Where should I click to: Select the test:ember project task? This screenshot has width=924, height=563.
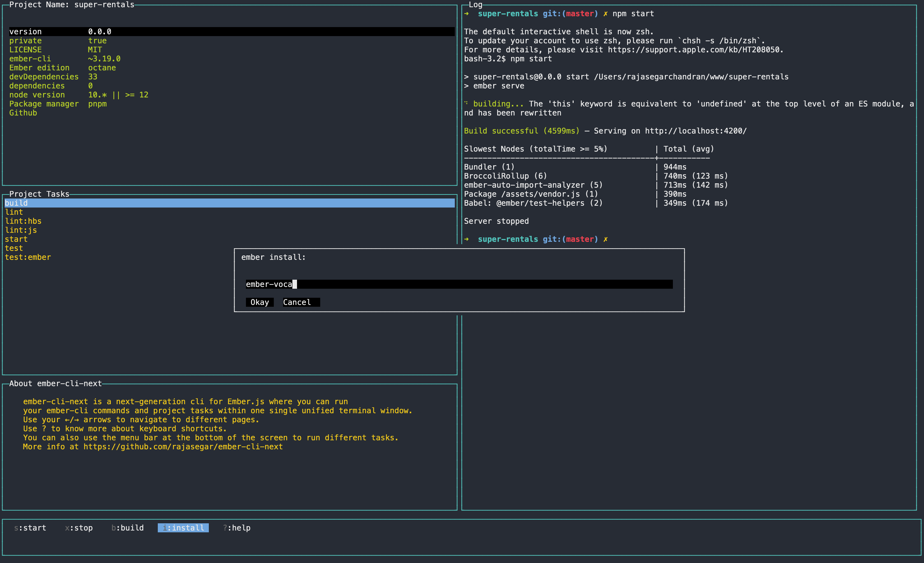[28, 257]
